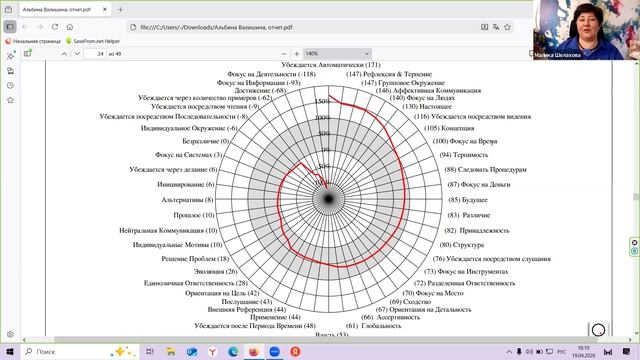Zoom out the PDF with the minus button

point(284,53)
